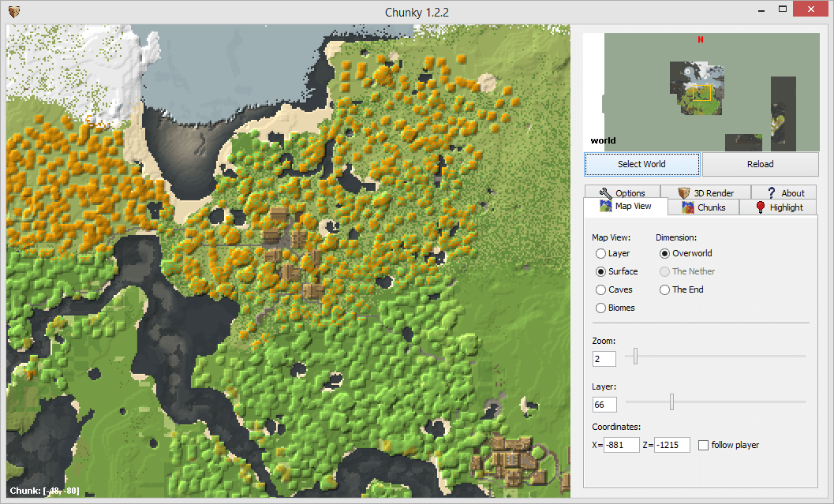
Task: Click the Select World button
Action: tap(642, 164)
